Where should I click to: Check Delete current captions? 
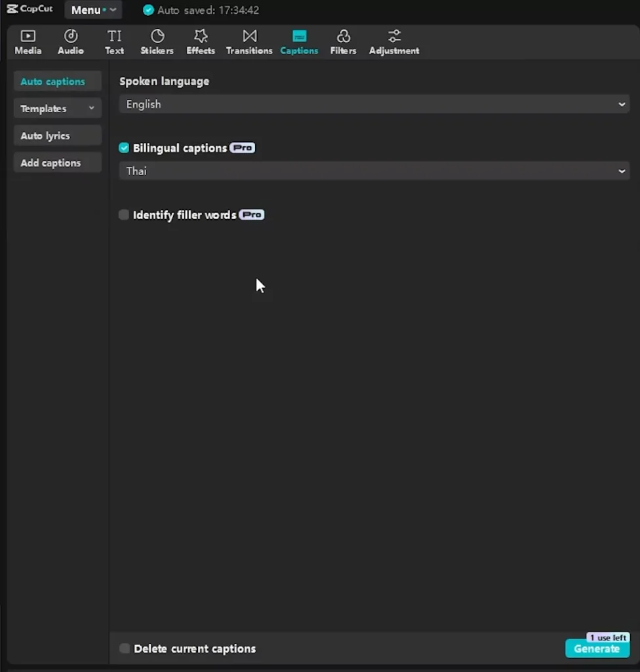pos(124,648)
